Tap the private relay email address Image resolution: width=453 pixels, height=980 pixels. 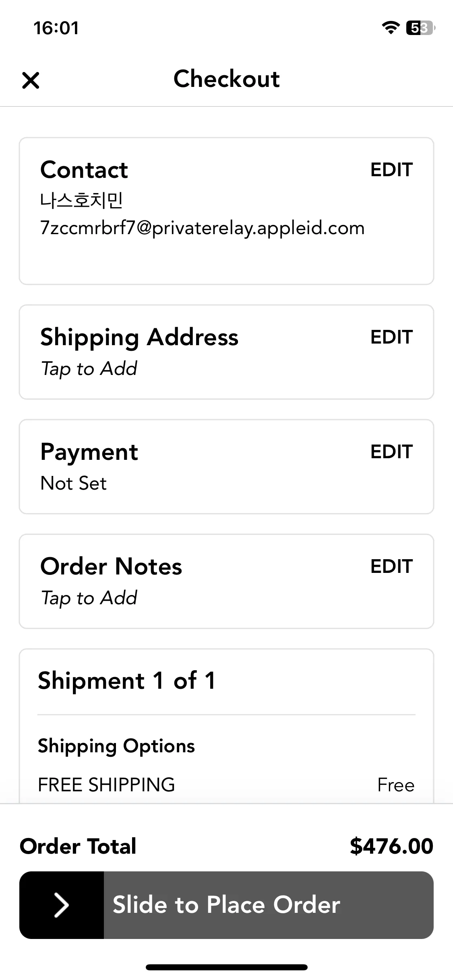coord(202,229)
